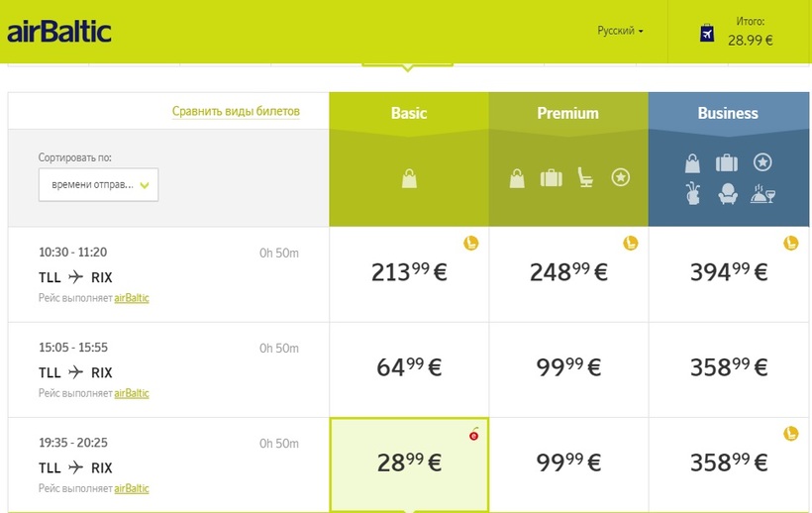Select the Basic fare column header
The height and width of the screenshot is (513, 812).
click(x=409, y=113)
